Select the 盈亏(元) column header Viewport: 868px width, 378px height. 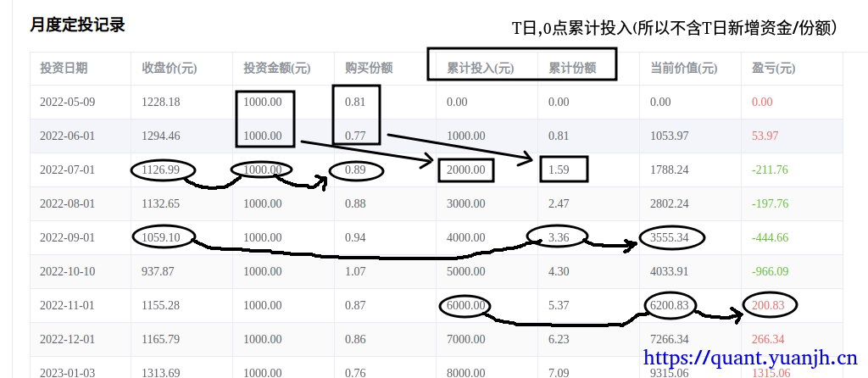[773, 69]
